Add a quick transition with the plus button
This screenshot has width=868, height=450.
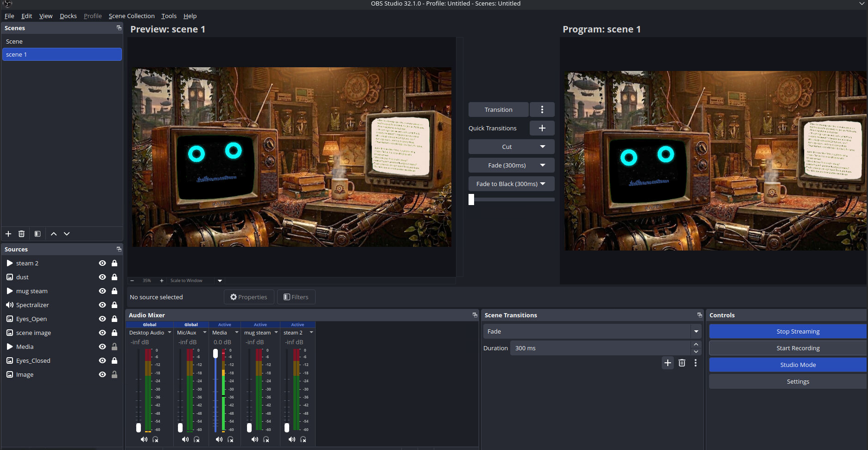pos(541,128)
